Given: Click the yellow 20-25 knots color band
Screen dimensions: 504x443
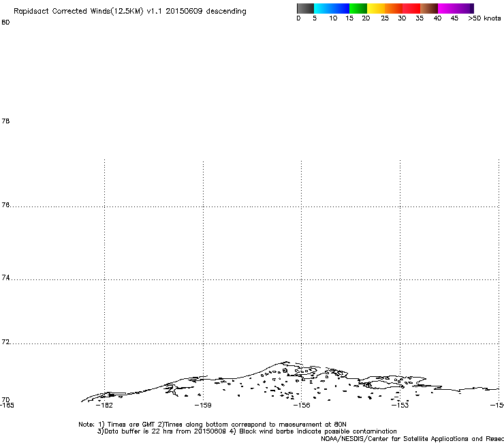Looking at the screenshot, I should tap(376, 8).
